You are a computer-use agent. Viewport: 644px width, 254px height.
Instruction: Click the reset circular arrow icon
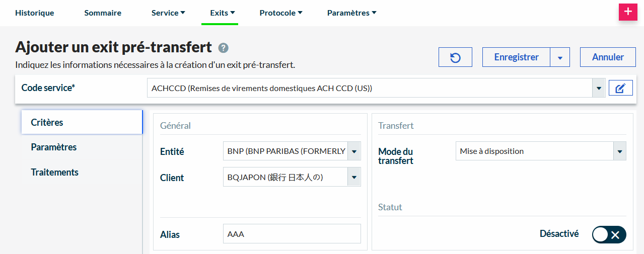[x=455, y=57]
